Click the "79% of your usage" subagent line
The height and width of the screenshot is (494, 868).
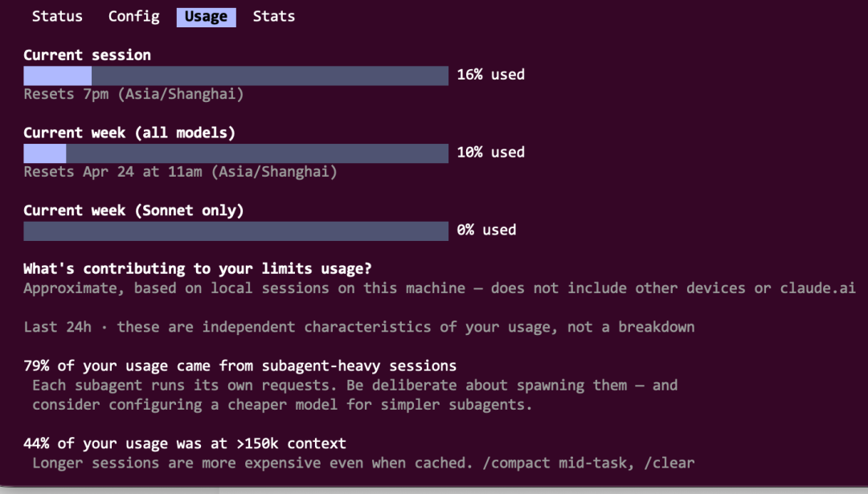pyautogui.click(x=240, y=366)
